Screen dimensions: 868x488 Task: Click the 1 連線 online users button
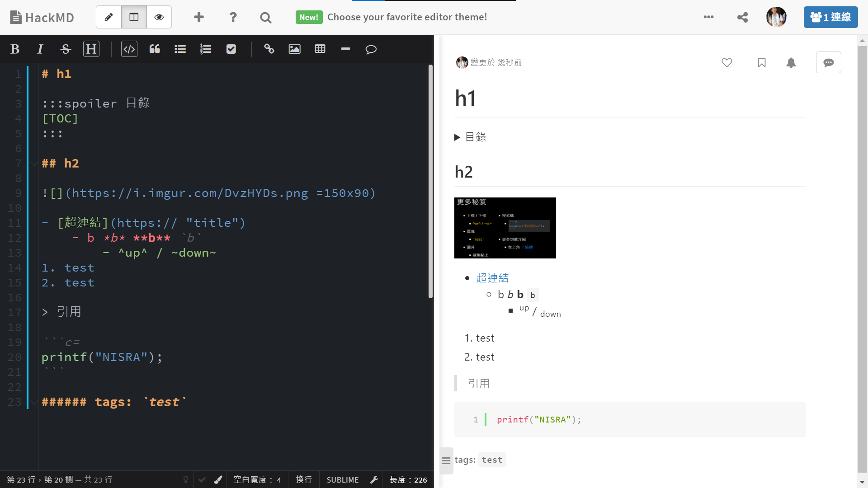coord(830,17)
